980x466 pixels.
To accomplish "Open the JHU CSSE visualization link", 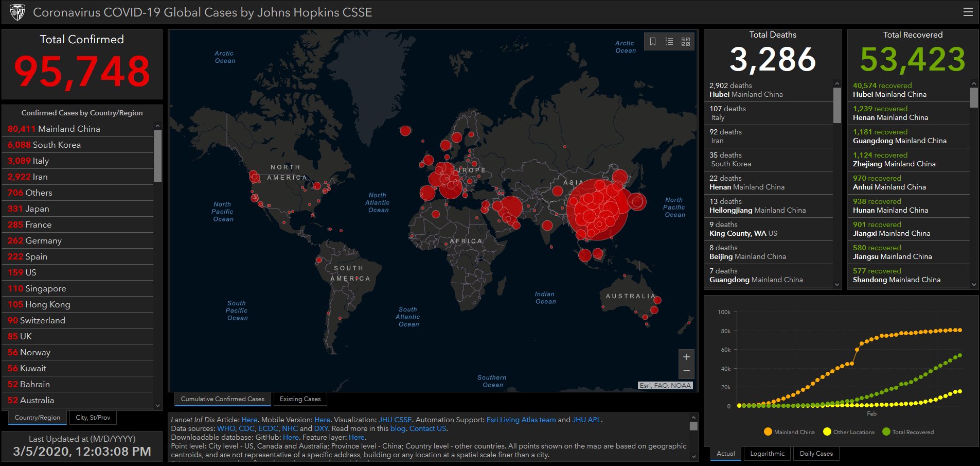I will [395, 420].
